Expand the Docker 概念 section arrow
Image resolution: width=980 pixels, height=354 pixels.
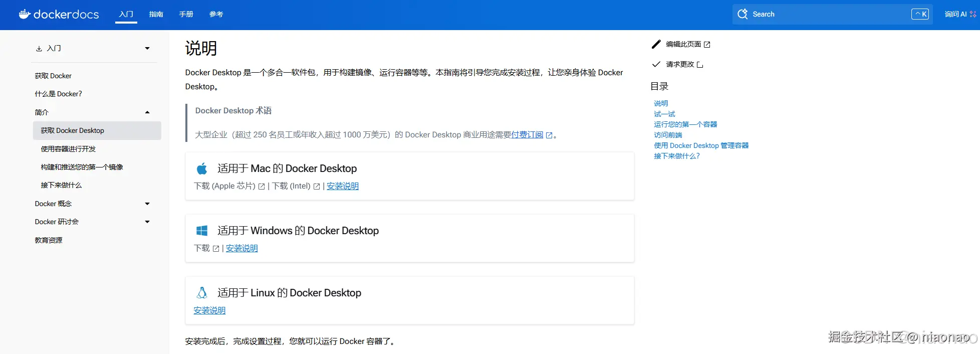pyautogui.click(x=147, y=204)
